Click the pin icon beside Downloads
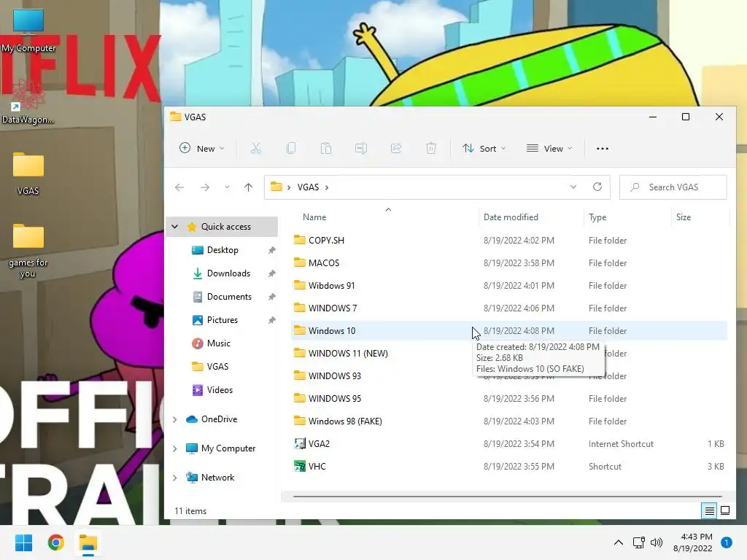This screenshot has width=747, height=560. [x=271, y=273]
